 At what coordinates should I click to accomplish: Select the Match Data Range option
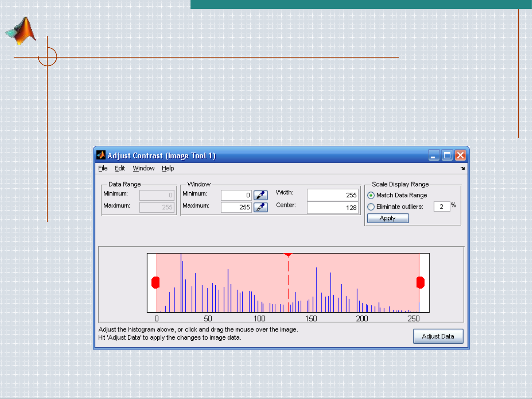(x=371, y=195)
